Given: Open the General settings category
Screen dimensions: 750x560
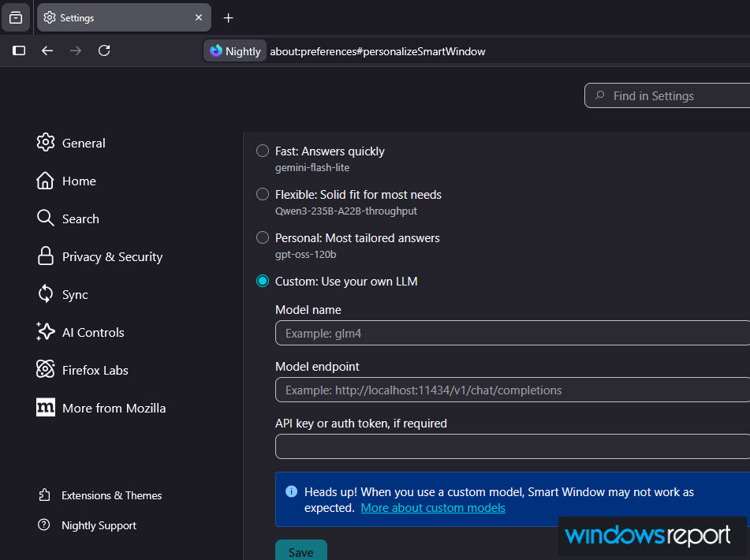Looking at the screenshot, I should coord(71,143).
